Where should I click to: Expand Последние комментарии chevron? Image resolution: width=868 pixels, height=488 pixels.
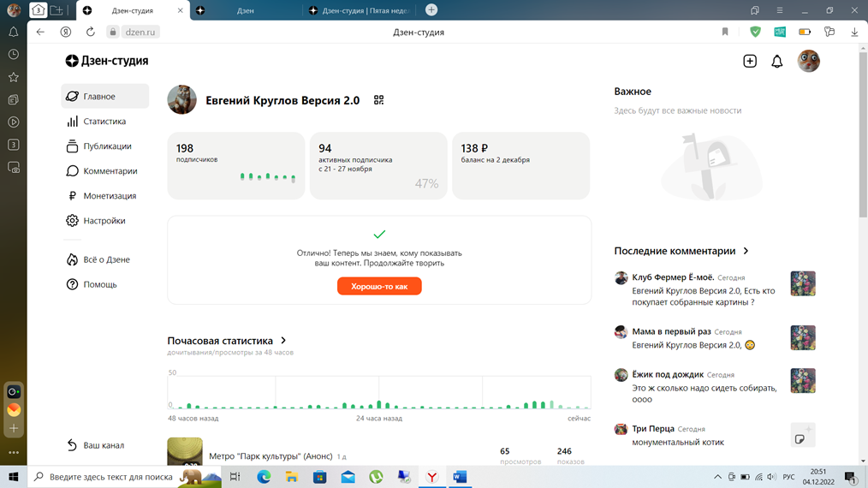746,251
